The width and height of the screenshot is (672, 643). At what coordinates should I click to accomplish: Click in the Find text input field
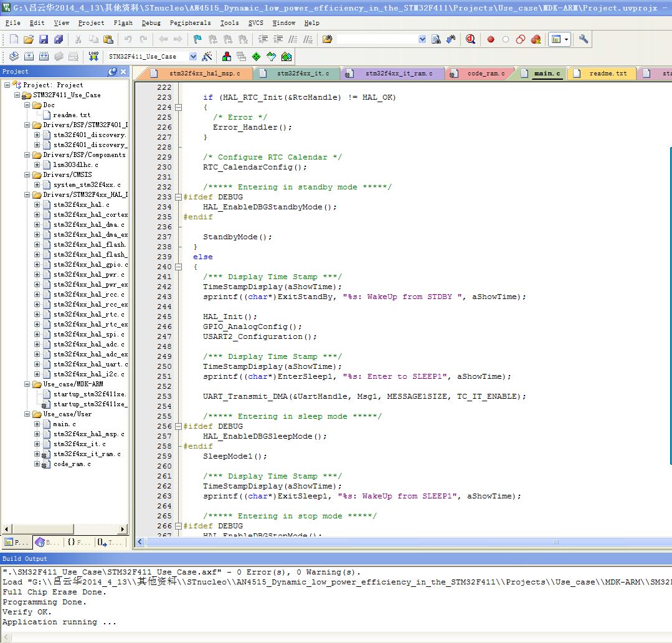pos(377,39)
